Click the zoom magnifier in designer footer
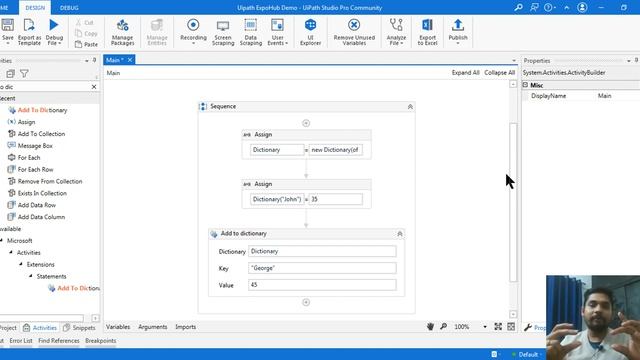 [x=443, y=327]
